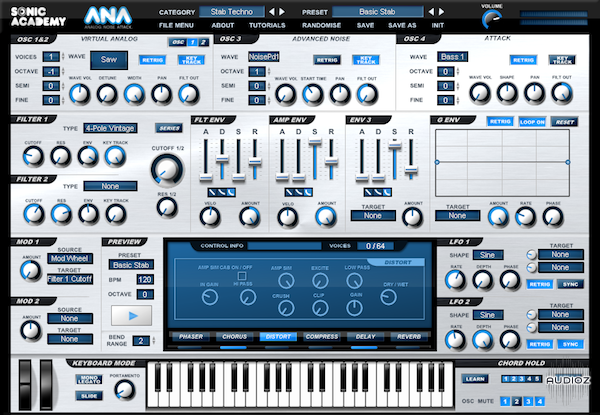Viewport: 600px width, 415px height.
Task: Click the master Volume knob
Action: coord(492,20)
